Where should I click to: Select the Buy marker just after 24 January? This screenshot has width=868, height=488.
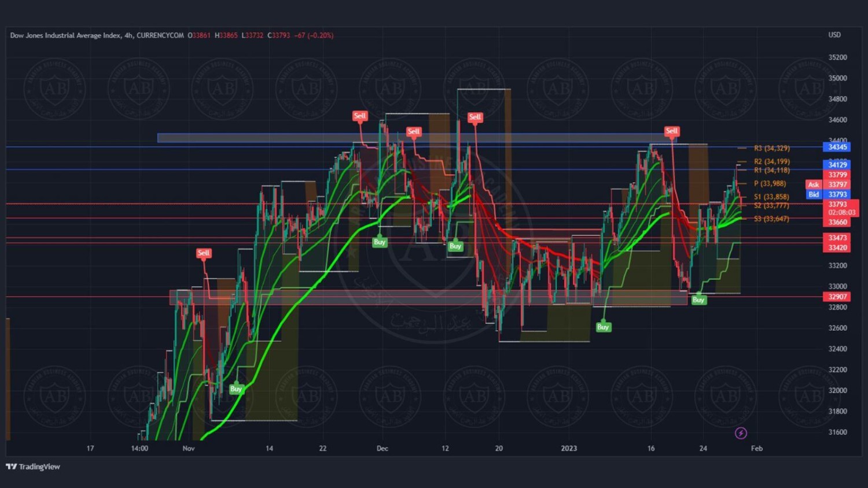pyautogui.click(x=698, y=300)
